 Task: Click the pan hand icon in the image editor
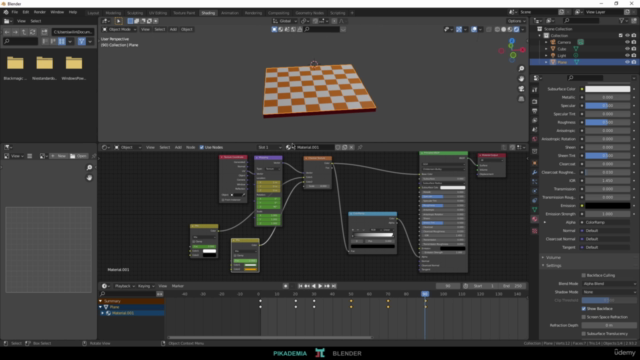(x=89, y=178)
